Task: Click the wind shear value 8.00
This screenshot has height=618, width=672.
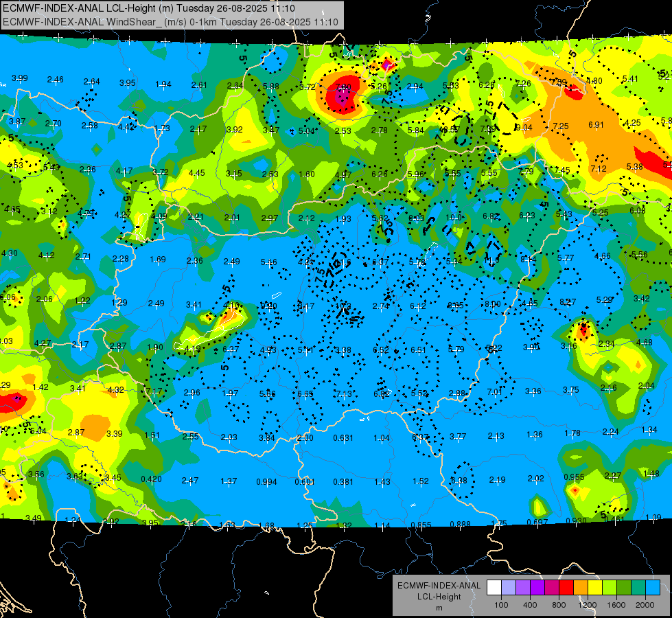Action: [x=493, y=304]
